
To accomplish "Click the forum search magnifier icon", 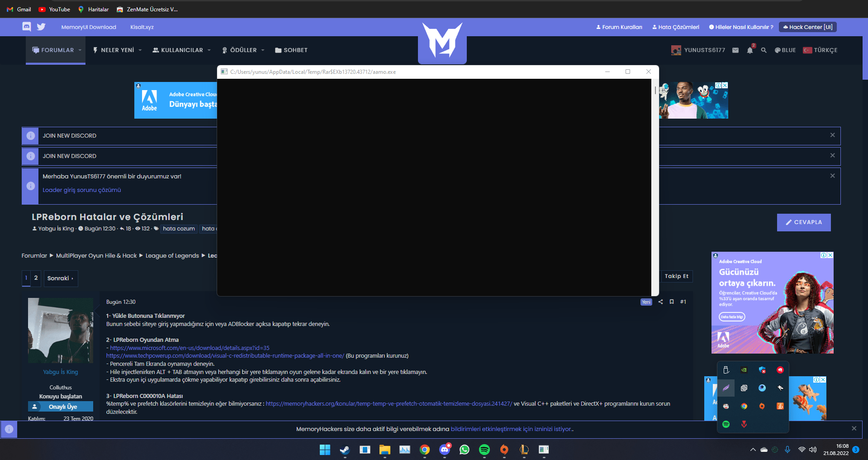I will 764,50.
